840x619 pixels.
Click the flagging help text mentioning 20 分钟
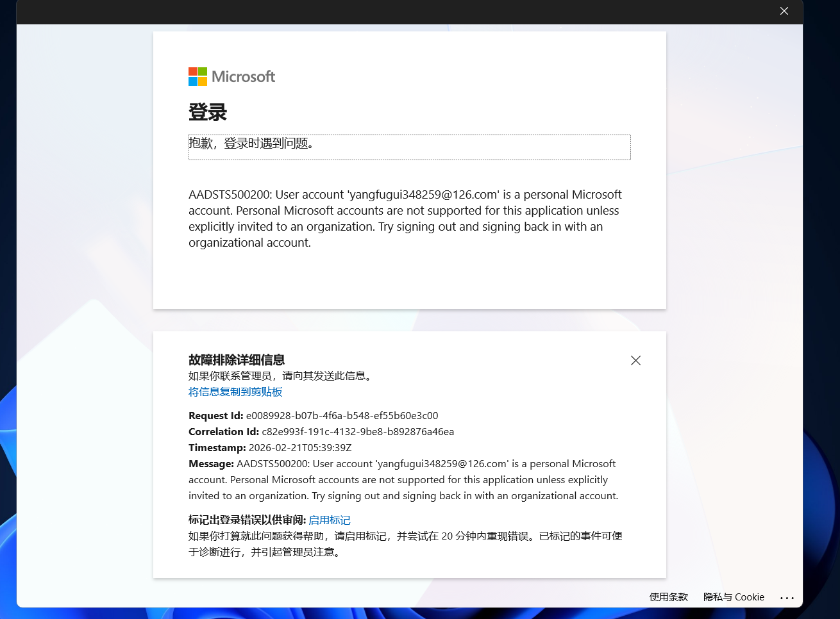[x=405, y=544]
